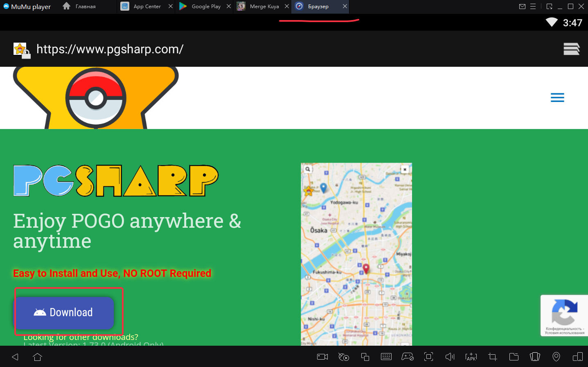
Task: Open shared folder icon
Action: coord(514,357)
